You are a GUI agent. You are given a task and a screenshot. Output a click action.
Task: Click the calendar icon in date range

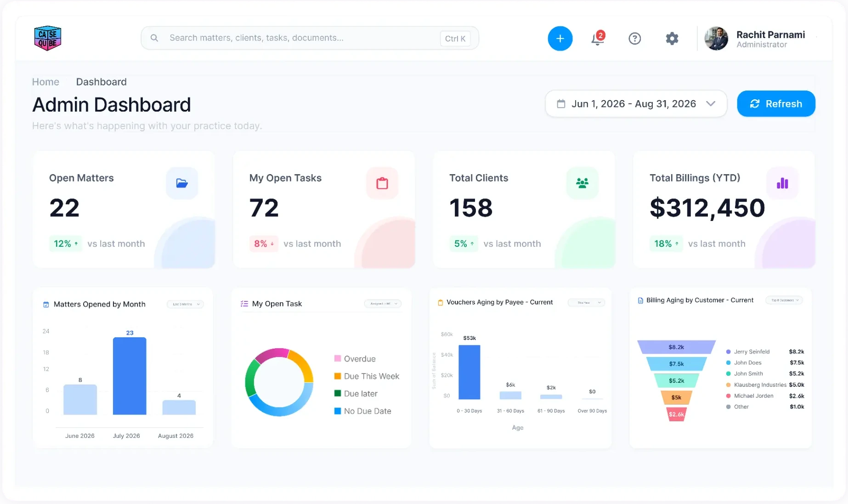[561, 104]
